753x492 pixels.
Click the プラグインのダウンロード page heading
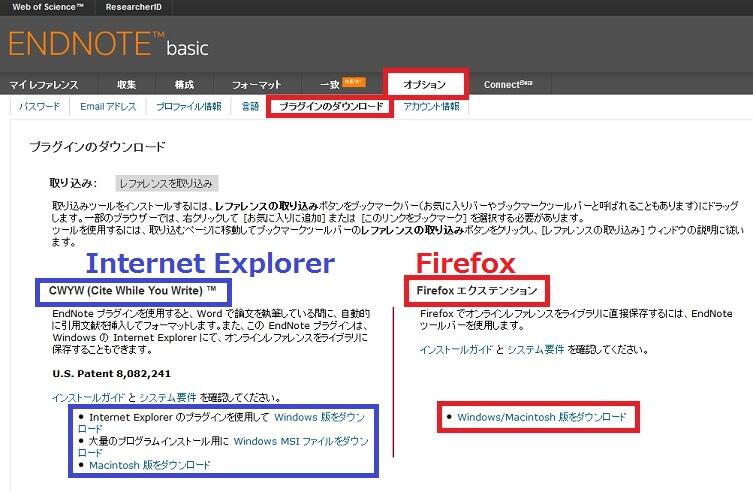coord(97,147)
